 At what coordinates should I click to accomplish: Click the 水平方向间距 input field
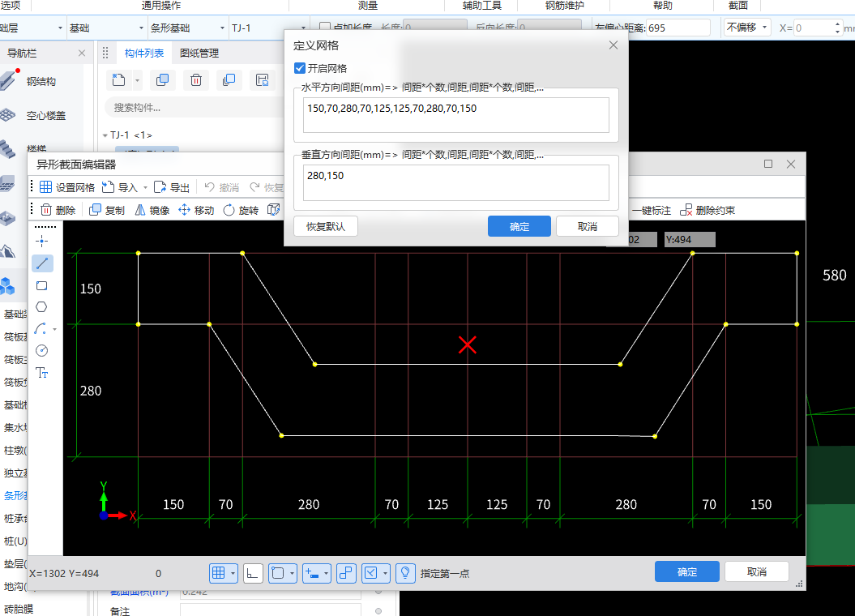point(455,115)
